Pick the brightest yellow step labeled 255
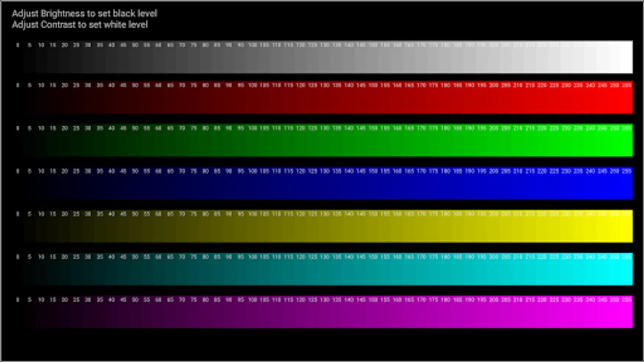 627,226
